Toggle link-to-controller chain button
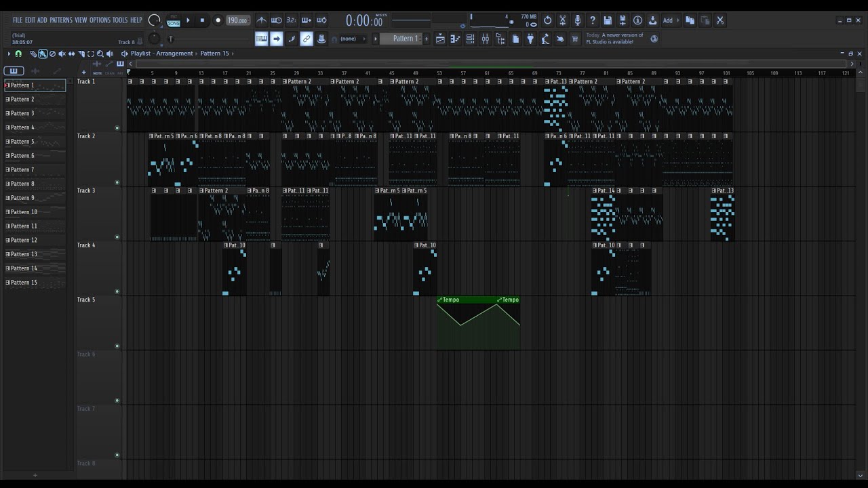 click(307, 39)
